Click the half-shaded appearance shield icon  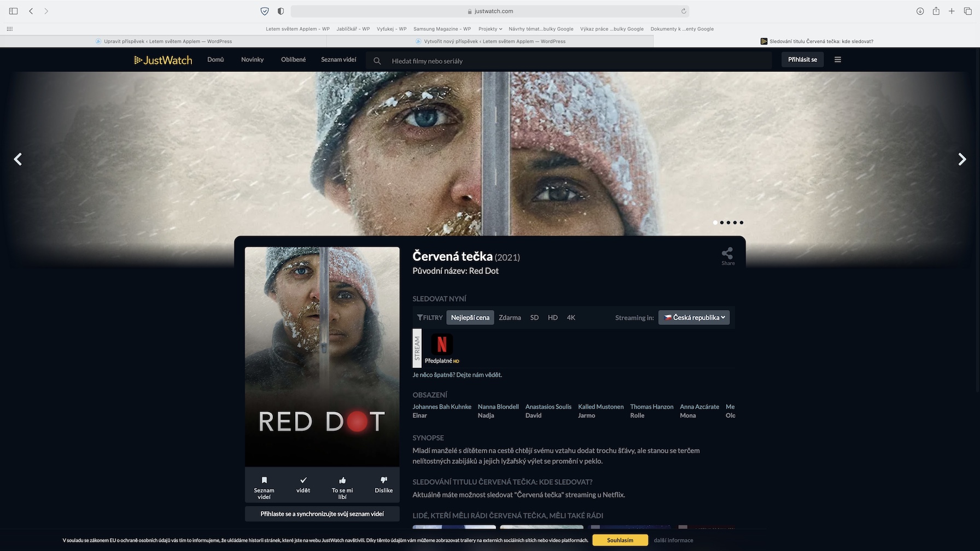281,11
